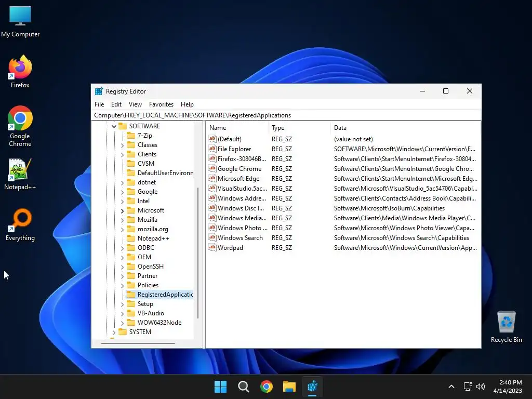Click the tree pane horizontal scrollbar
This screenshot has width=532, height=399.
click(x=138, y=343)
